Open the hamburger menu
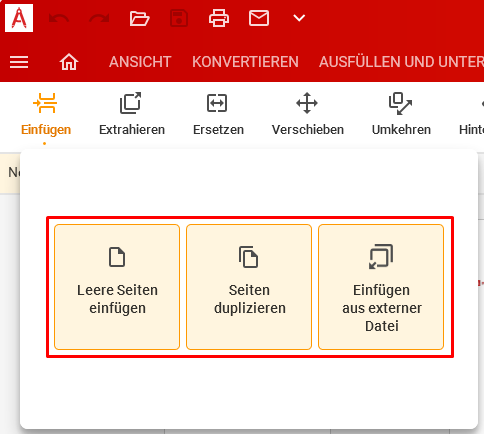Image resolution: width=484 pixels, height=434 pixels. [19, 62]
